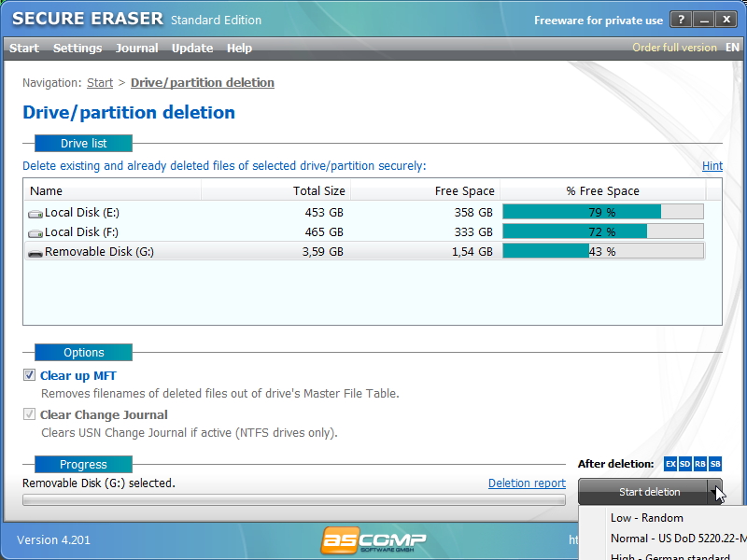
Task: Click the RB after-deletion icon
Action: coord(699,464)
